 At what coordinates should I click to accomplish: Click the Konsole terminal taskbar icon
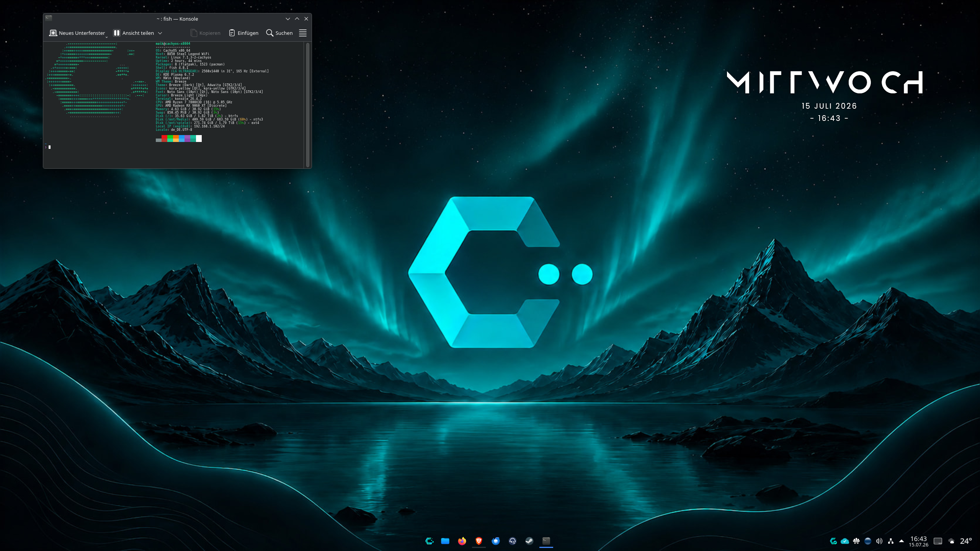(x=546, y=541)
